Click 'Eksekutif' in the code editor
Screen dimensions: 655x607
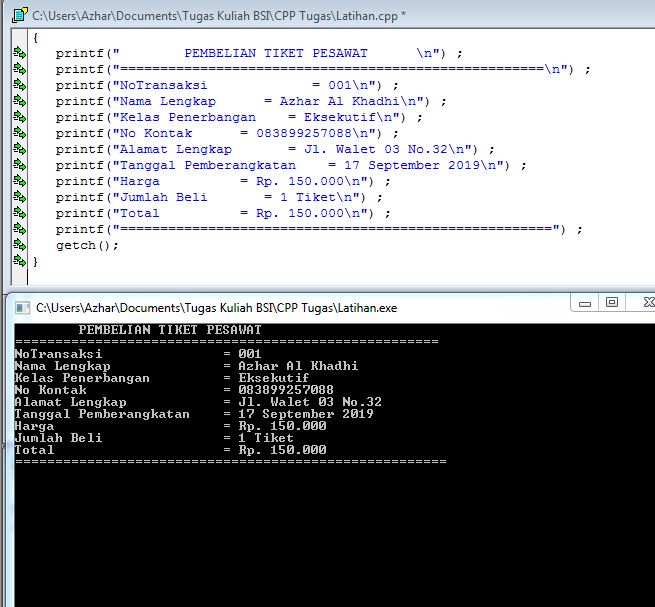tap(339, 117)
